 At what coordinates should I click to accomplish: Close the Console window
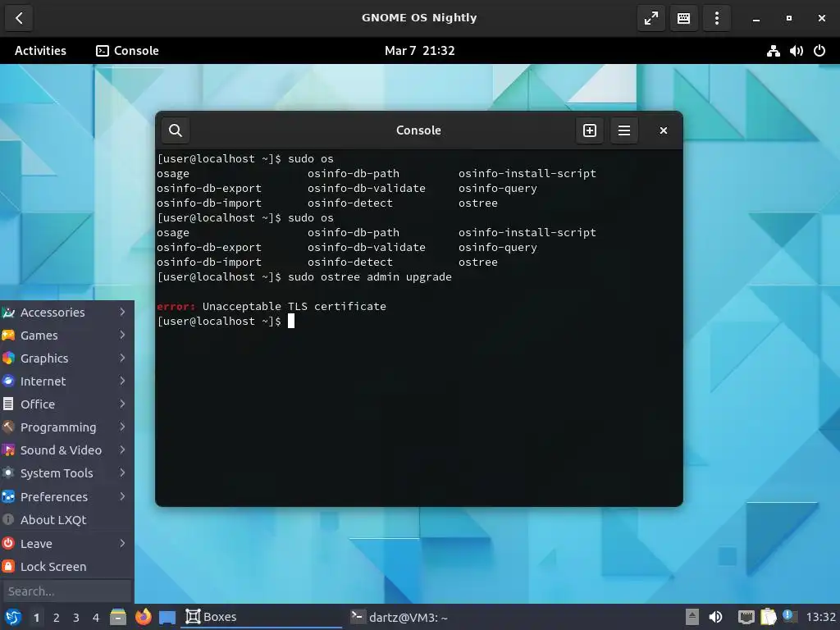[663, 130]
